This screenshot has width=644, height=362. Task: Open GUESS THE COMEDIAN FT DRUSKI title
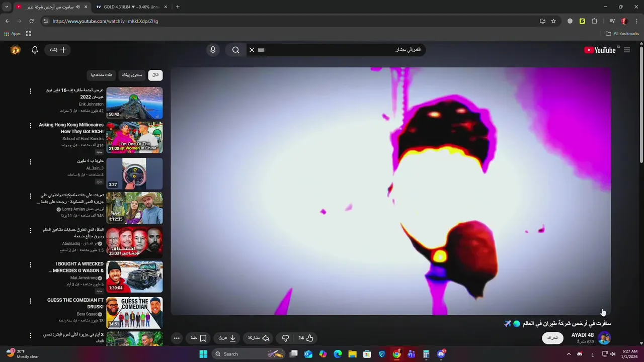pyautogui.click(x=75, y=303)
